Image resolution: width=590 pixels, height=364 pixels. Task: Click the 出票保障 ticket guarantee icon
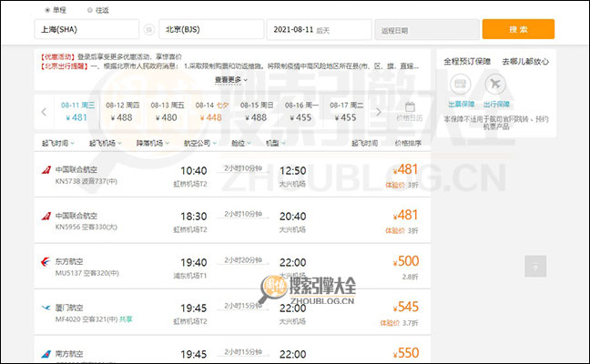(460, 85)
